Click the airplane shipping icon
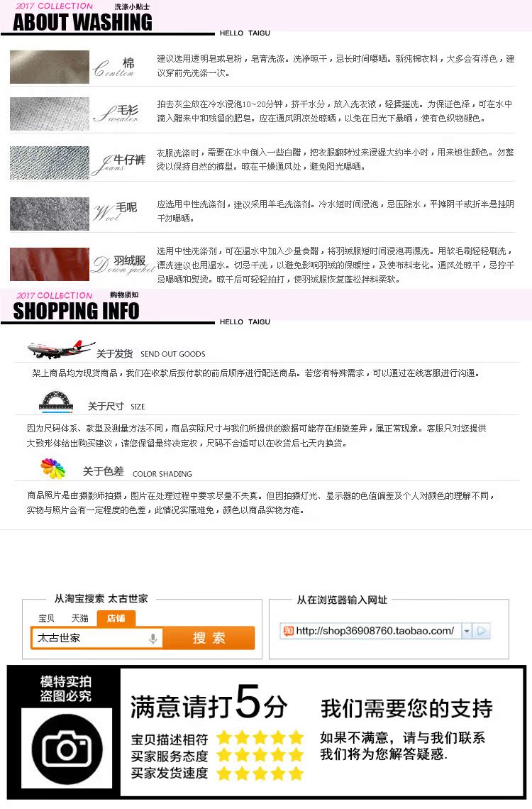532x809 pixels. coord(61,348)
